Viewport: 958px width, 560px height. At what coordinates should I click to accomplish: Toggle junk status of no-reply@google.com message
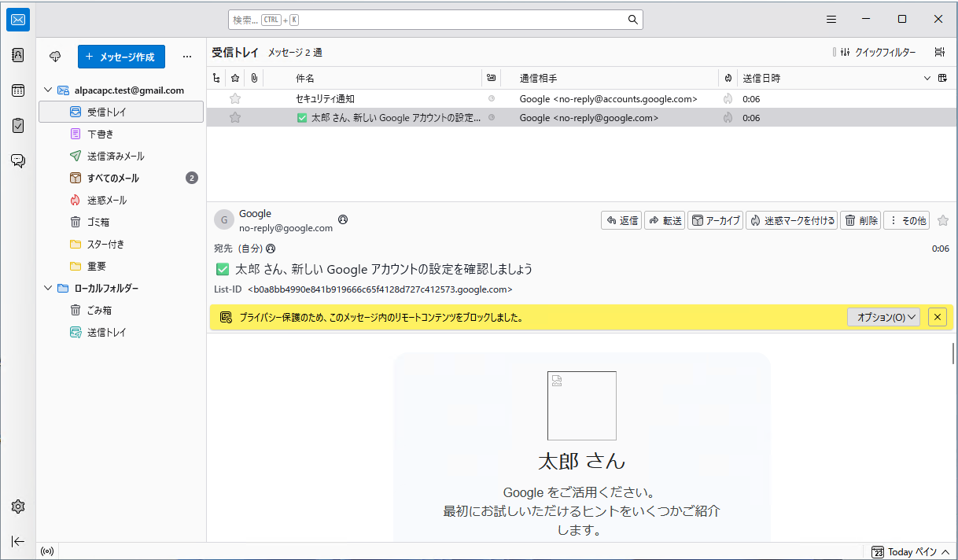pos(728,118)
